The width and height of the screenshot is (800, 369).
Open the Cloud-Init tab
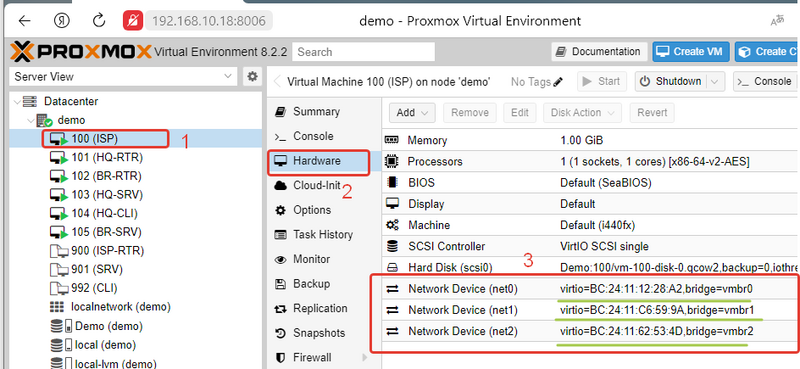click(324, 185)
